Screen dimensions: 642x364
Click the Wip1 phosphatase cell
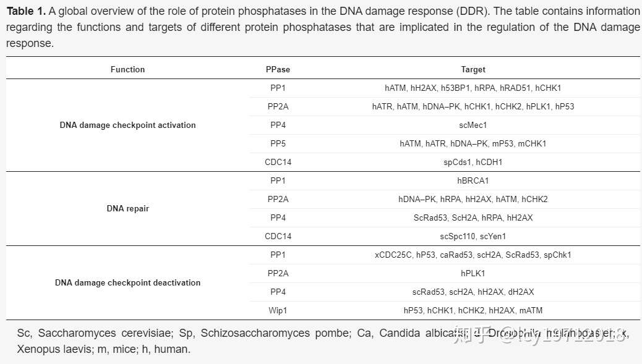coord(278,310)
